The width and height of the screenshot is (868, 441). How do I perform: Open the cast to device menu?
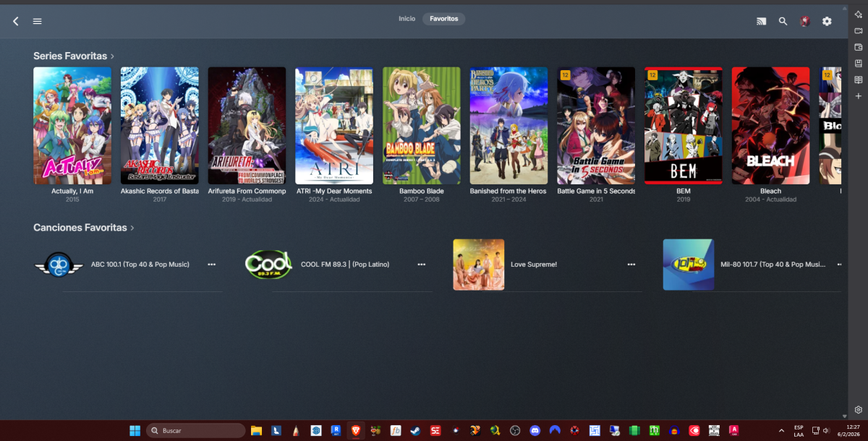[761, 21]
